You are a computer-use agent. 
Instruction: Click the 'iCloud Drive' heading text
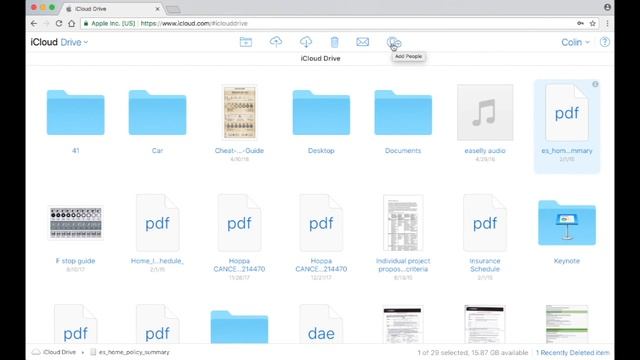coord(320,58)
